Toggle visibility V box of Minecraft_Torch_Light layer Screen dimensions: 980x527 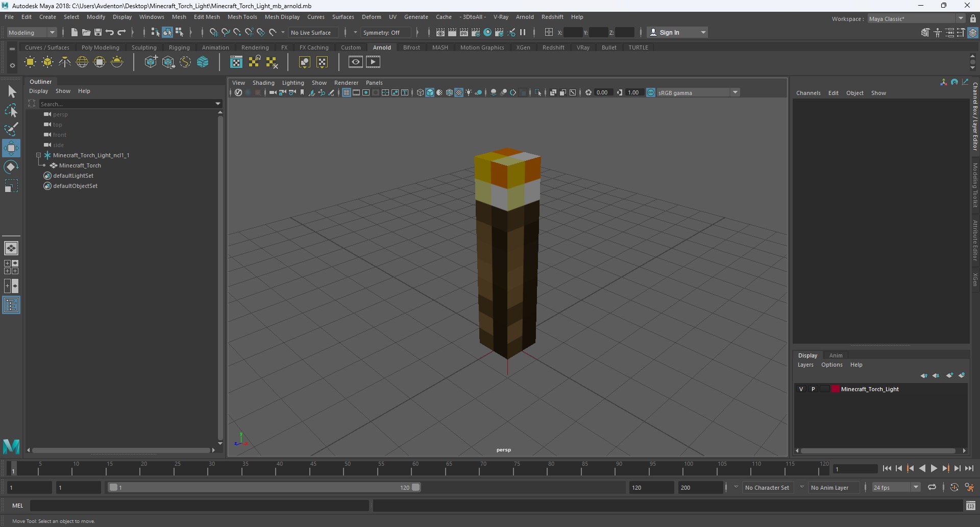point(801,389)
